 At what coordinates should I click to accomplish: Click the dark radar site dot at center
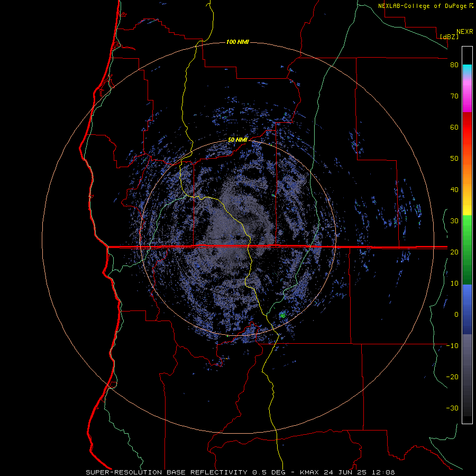[x=237, y=237]
